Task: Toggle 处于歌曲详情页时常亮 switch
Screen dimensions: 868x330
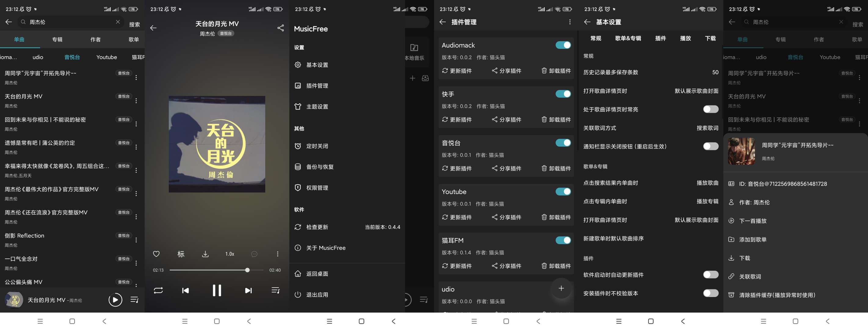Action: tap(711, 109)
